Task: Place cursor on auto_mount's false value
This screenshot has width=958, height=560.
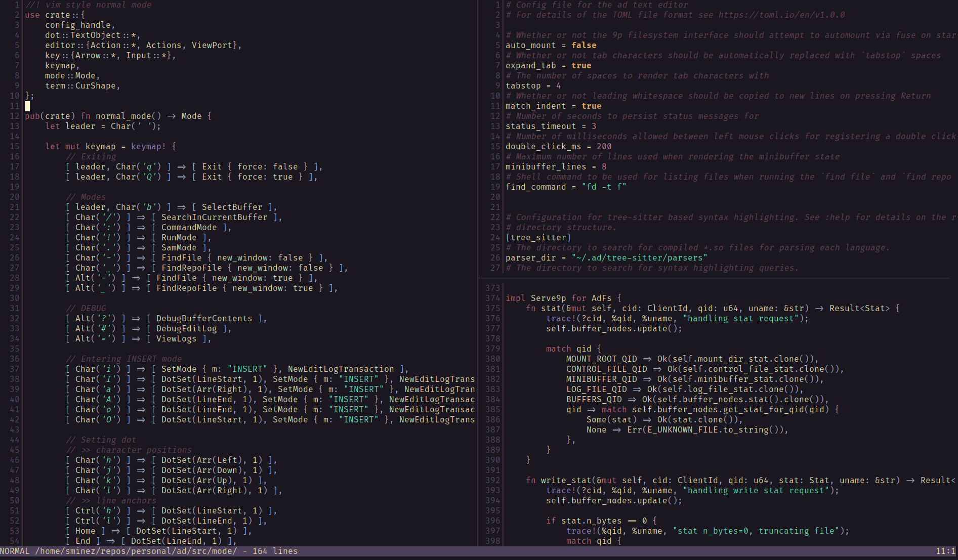Action: 584,46
